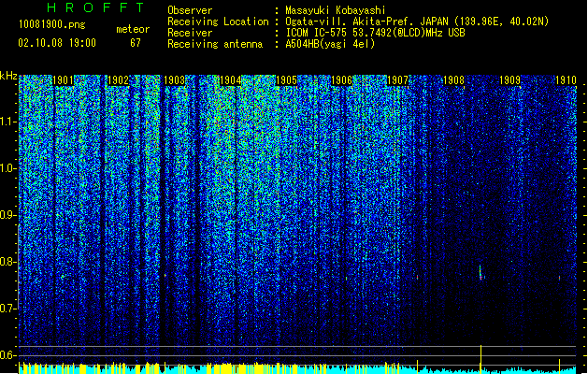
Task: Click the 1.1 frequency axis label
Action: click(8, 122)
